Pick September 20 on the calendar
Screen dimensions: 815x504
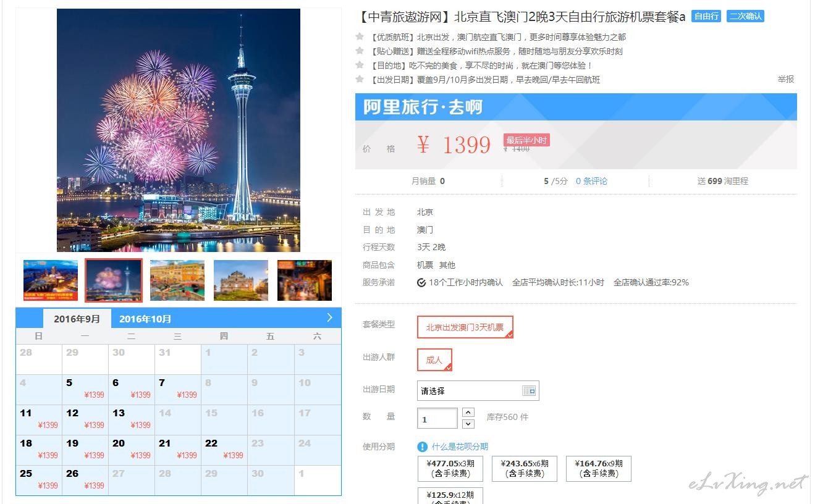point(132,450)
